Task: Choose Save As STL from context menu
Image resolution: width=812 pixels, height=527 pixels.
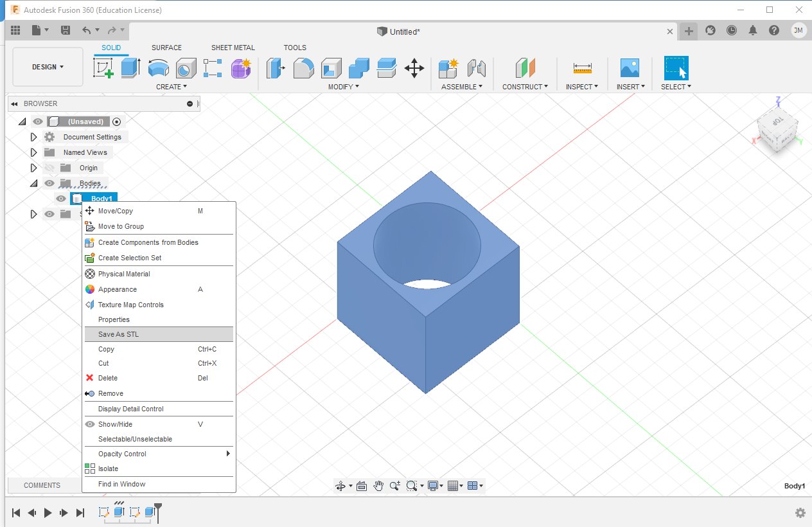Action: [x=158, y=334]
